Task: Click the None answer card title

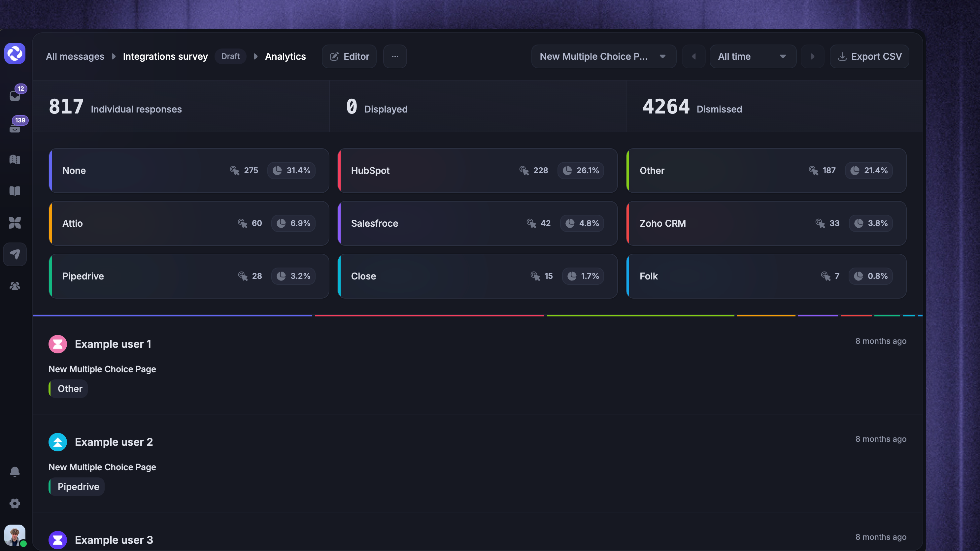Action: point(74,171)
